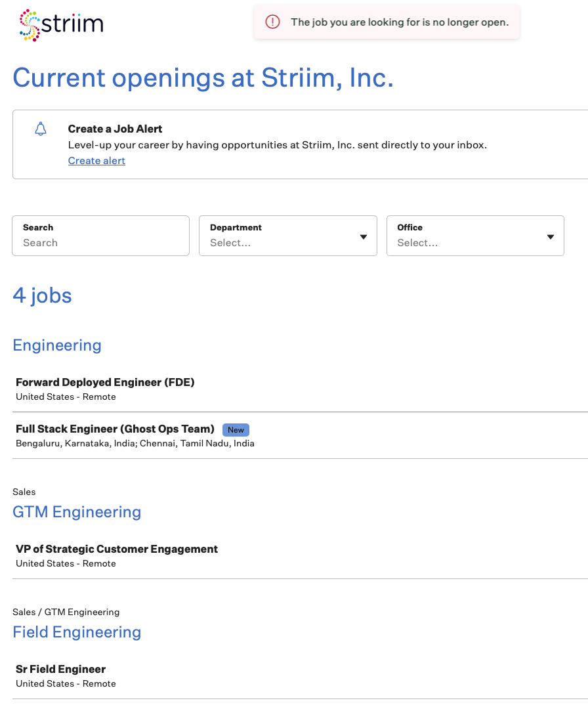The height and width of the screenshot is (709, 588).
Task: Click the GTM Engineering department heading
Action: click(77, 512)
